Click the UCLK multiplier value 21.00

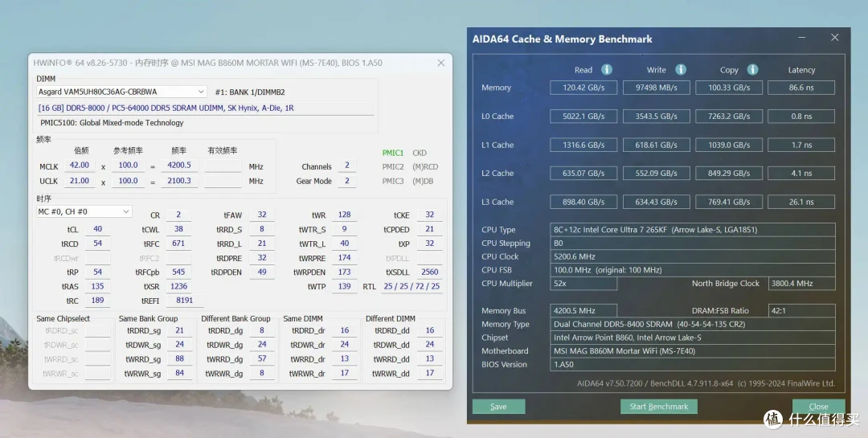tap(79, 181)
